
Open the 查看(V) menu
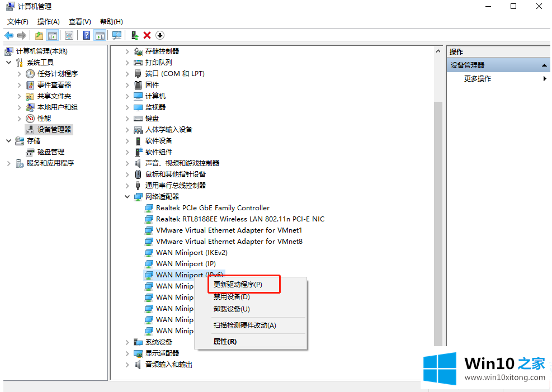pos(80,22)
